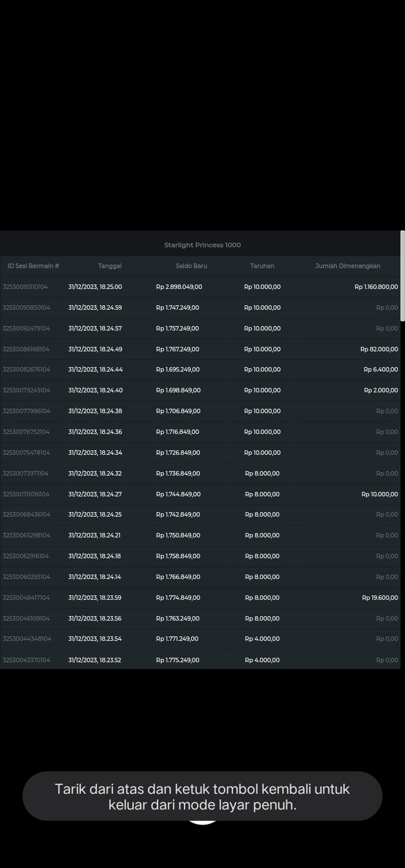Viewport: 405px width, 868px height.
Task: Click the Starlight Princess 1000 title
Action: [x=202, y=245]
